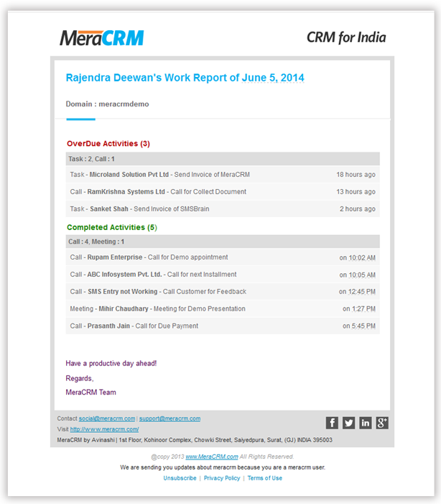Viewport: 441px width, 504px height.
Task: Click the 'on 1:27 PM' time
Action: tap(359, 309)
